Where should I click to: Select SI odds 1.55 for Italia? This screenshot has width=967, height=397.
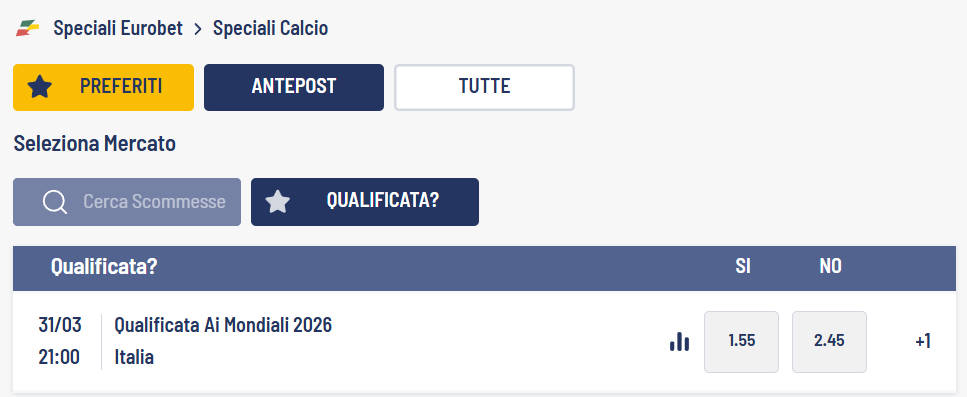741,342
